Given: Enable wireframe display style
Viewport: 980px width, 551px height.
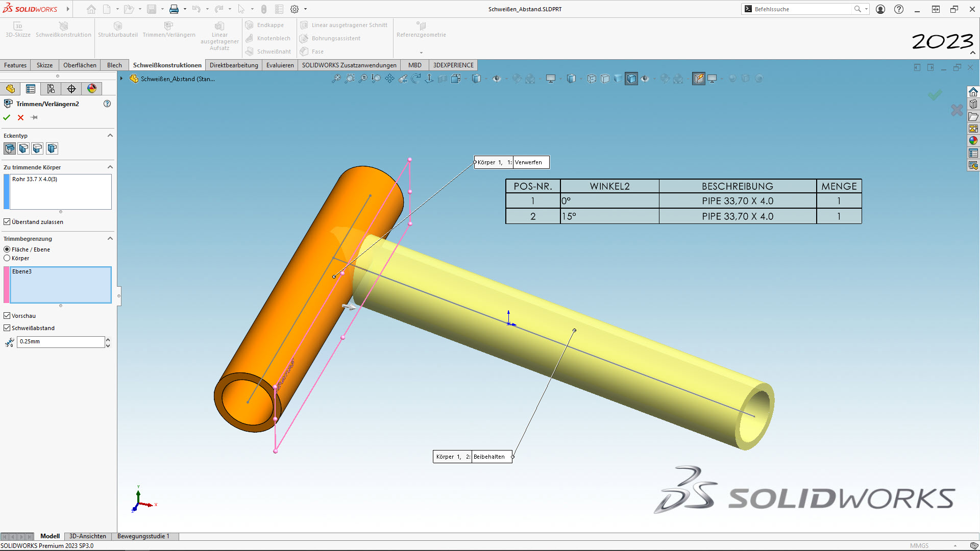Looking at the screenshot, I should [592, 79].
